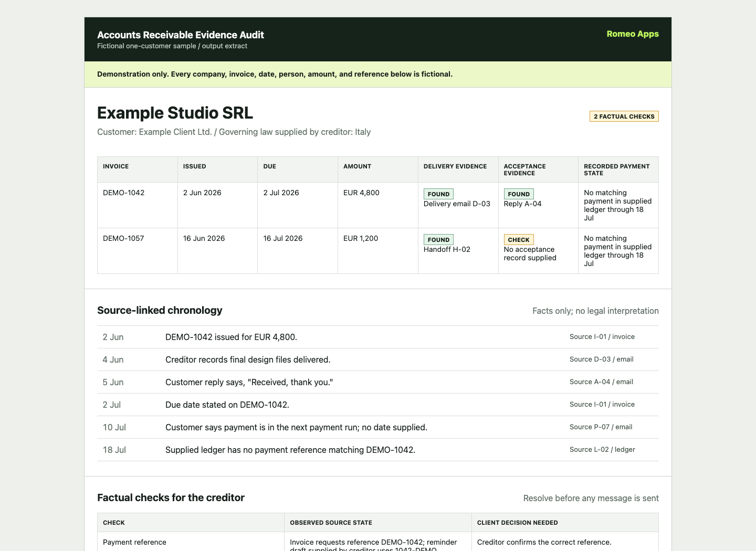Click FOUND badge above Delivery email D-03

pyautogui.click(x=438, y=194)
